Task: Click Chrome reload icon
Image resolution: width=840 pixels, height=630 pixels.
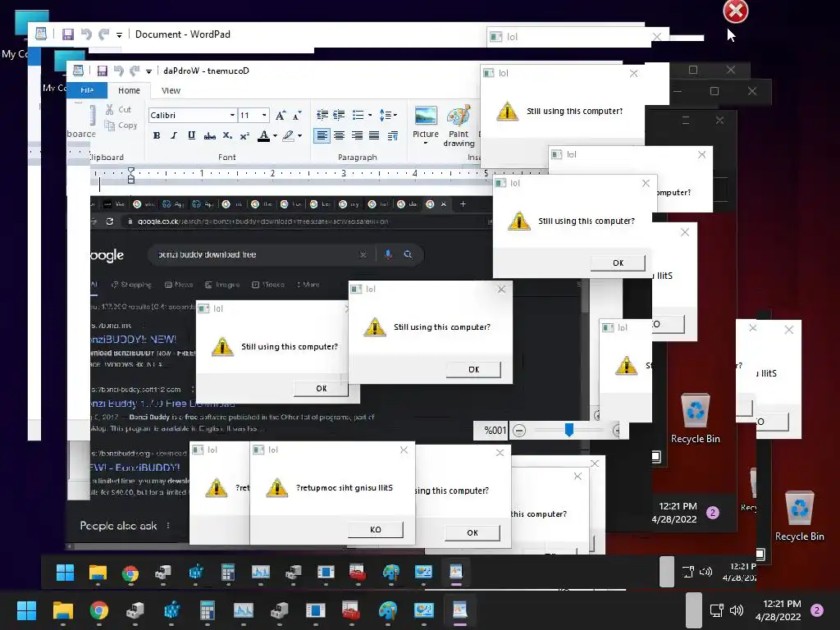Action: (x=110, y=221)
